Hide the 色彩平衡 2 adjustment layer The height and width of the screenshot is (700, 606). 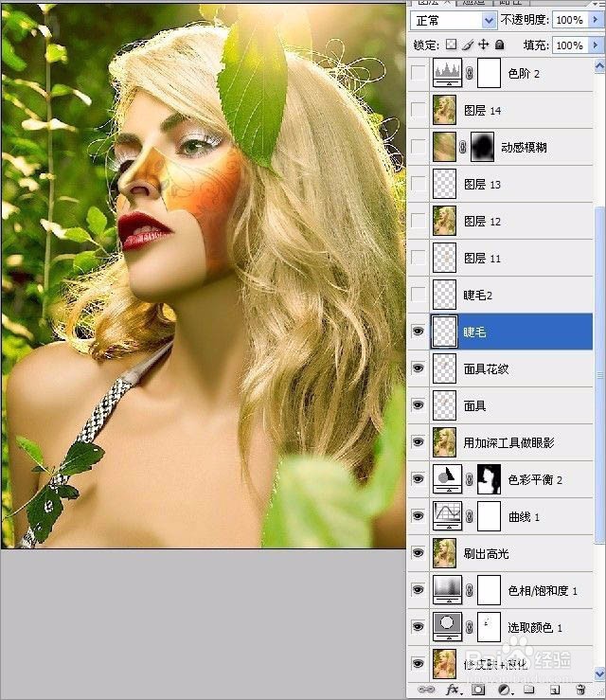click(x=418, y=479)
